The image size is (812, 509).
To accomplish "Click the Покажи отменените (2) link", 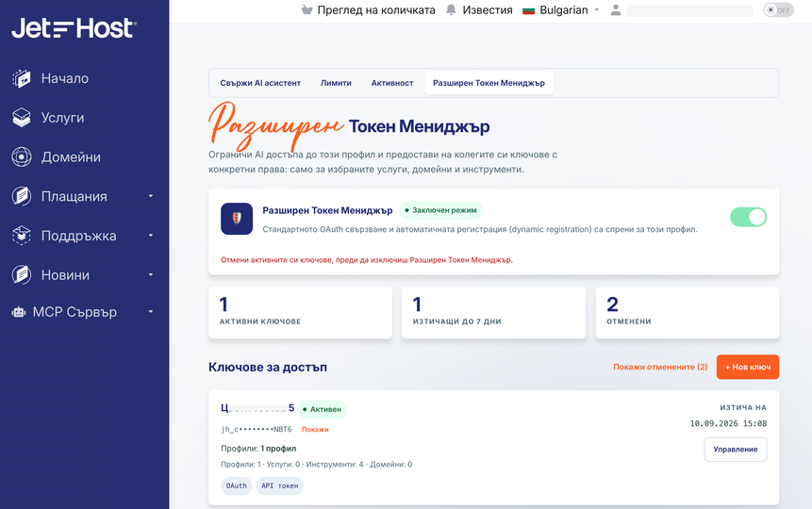I will (x=660, y=367).
